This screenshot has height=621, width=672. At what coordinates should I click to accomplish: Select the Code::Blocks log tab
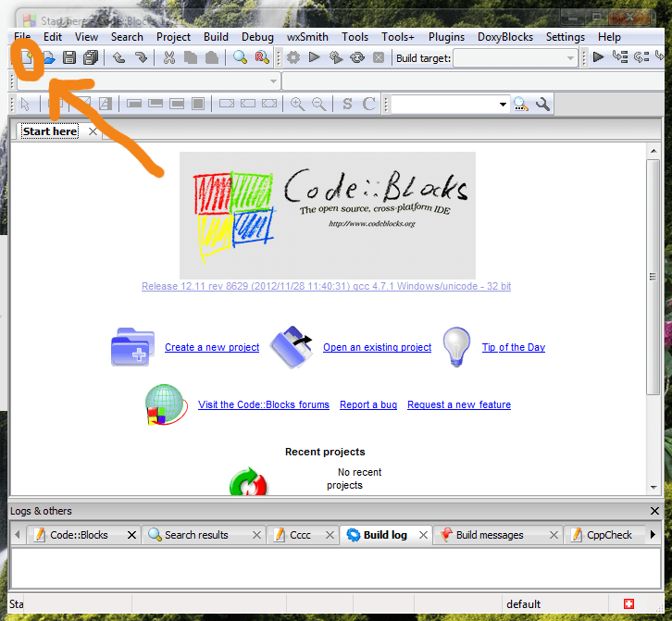click(x=79, y=535)
